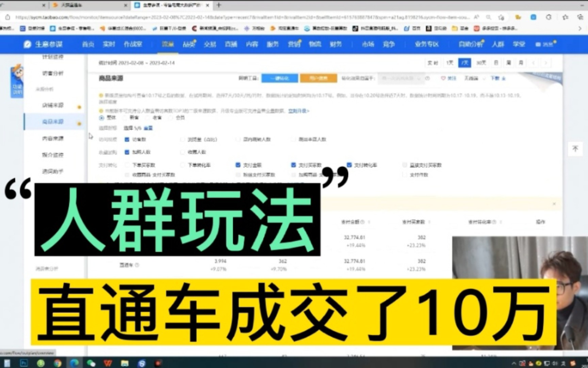Viewport: 588px width, 368px height.
Task: Click help icon next to 支付金额 column
Action: coord(362,222)
